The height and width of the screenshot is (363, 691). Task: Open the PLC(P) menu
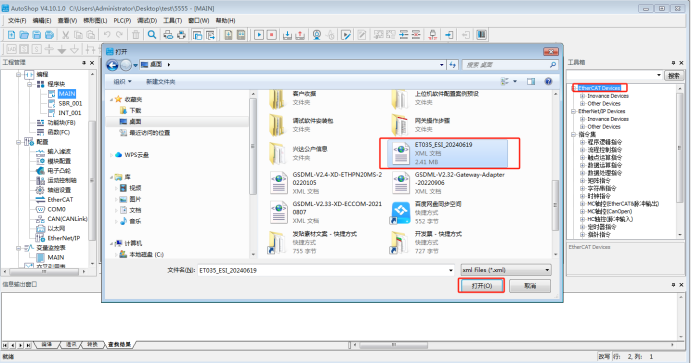coord(122,21)
